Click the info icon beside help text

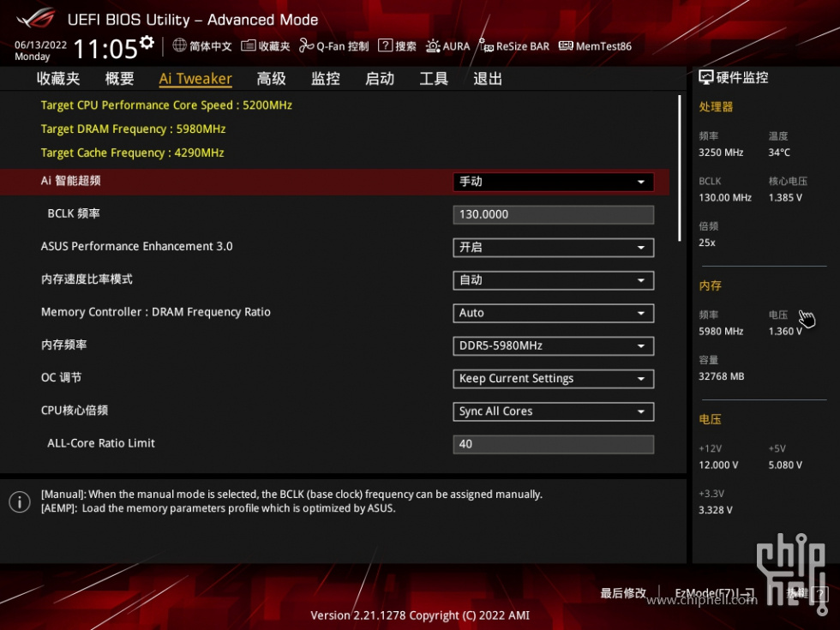point(20,502)
